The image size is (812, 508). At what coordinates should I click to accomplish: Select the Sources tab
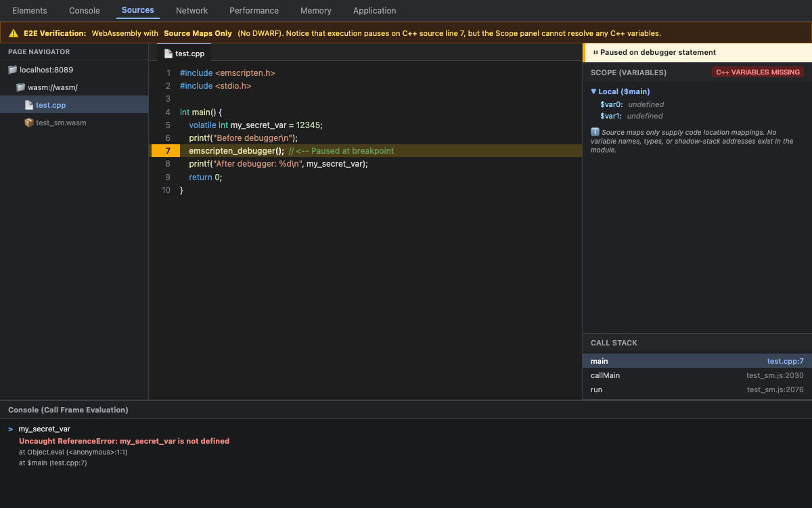[x=138, y=10]
